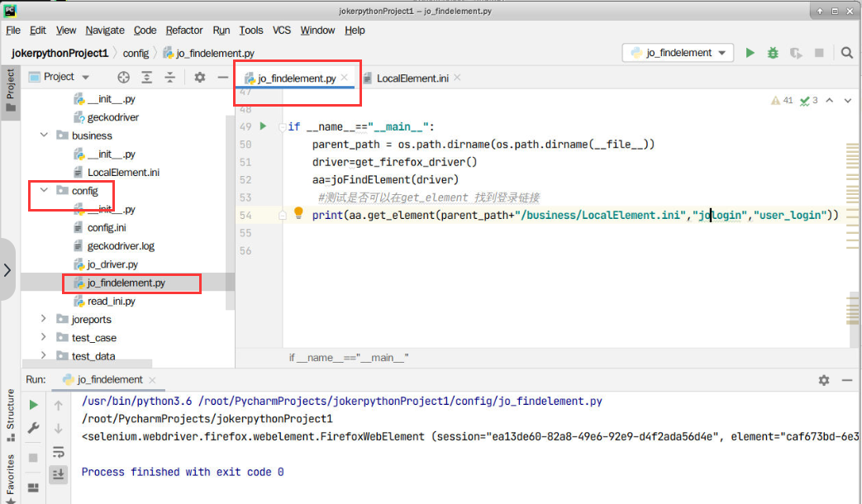Expand the test_data folder

point(44,355)
